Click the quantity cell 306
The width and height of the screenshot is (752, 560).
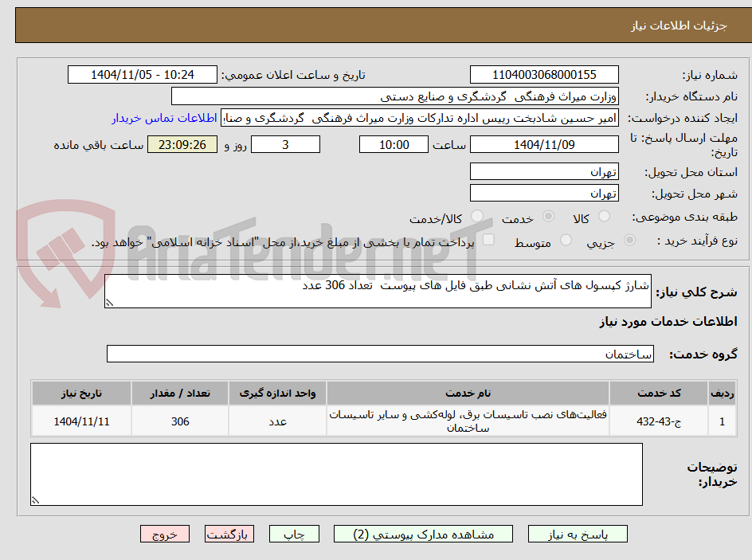pos(180,421)
